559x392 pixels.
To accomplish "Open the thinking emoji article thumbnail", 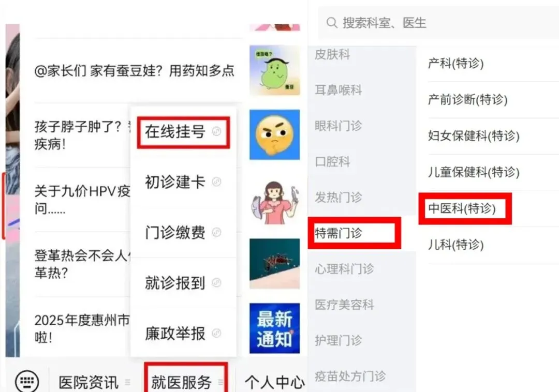I will 274,134.
